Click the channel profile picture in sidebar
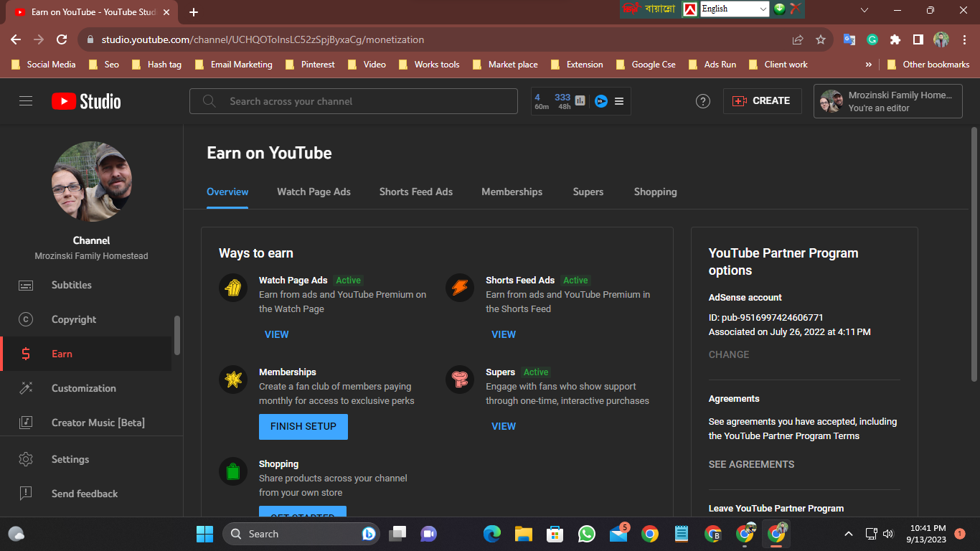Screen dimensions: 980x551 [x=92, y=182]
